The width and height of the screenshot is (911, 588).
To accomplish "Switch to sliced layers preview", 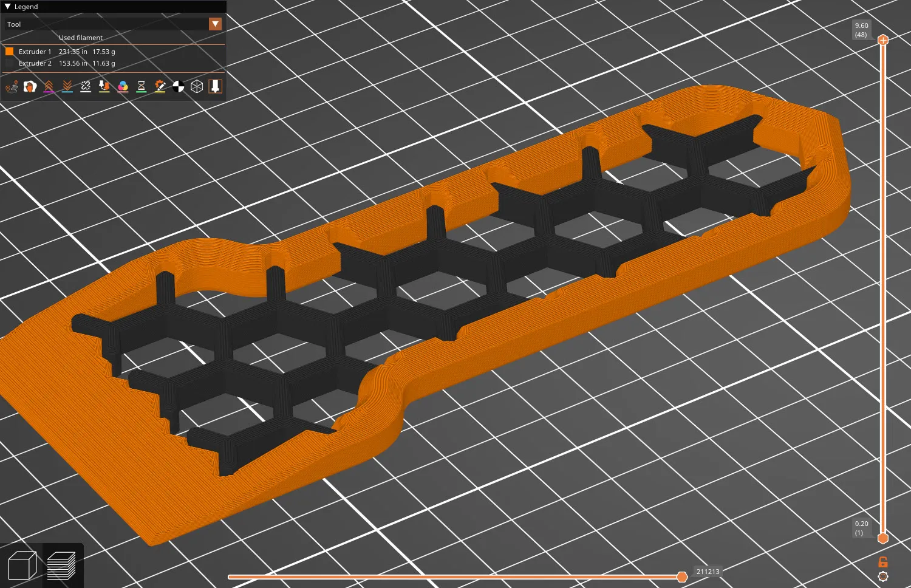I will point(61,566).
